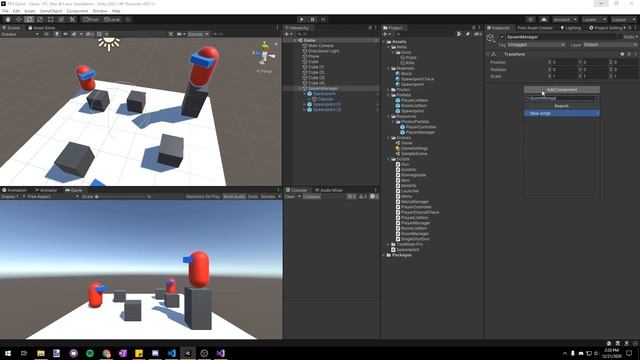This screenshot has height=360, width=640.
Task: Toggle the SpawnManager active checkbox
Action: point(502,37)
